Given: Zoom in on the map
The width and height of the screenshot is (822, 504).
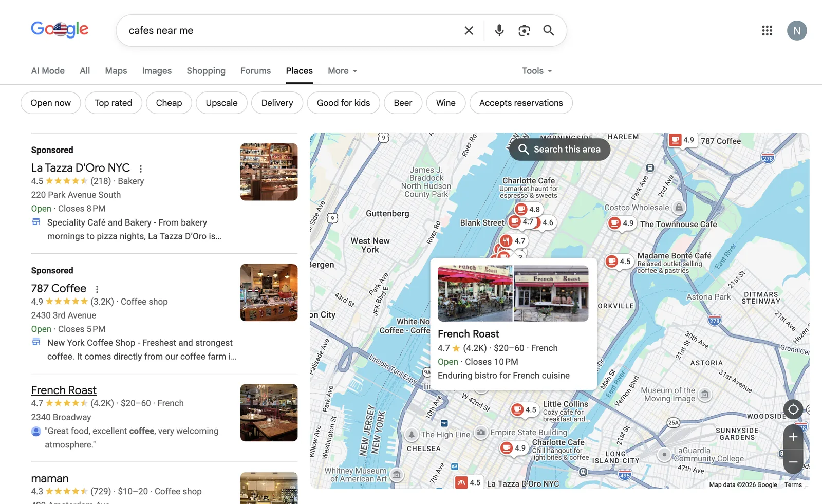Looking at the screenshot, I should pyautogui.click(x=793, y=437).
